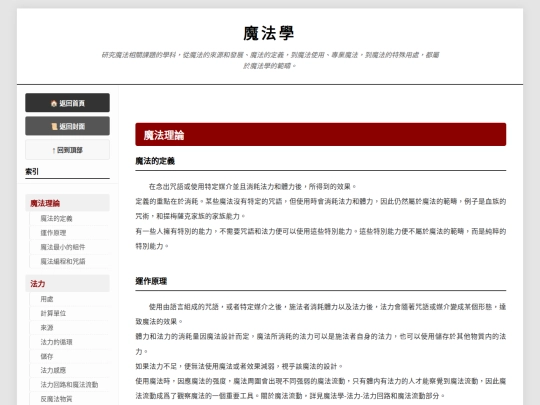Image resolution: width=540 pixels, height=405 pixels.
Task: Click the 運作原理 heading in the article
Action: (151, 281)
